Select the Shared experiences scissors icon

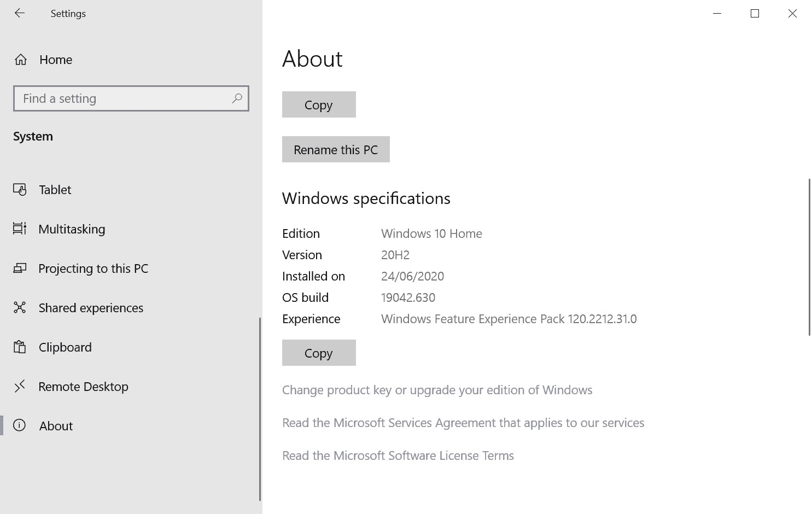[20, 308]
